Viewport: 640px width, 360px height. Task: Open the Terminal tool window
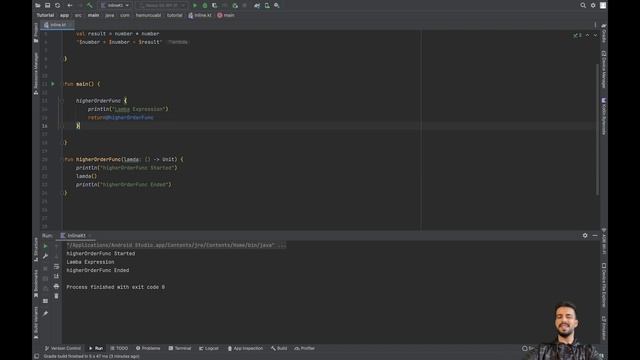(180, 348)
